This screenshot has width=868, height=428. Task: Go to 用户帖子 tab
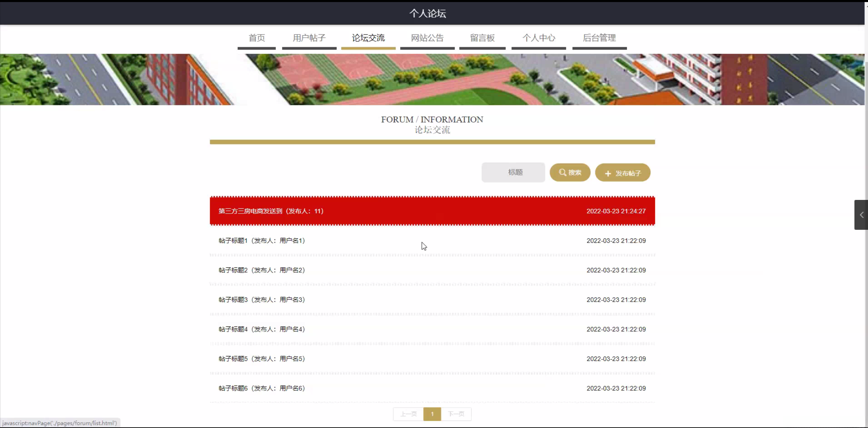pyautogui.click(x=309, y=38)
